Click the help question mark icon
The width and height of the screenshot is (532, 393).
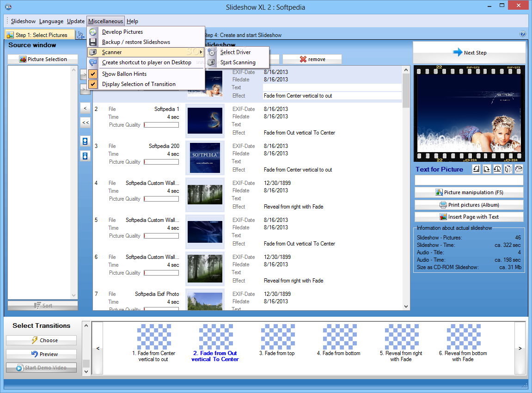point(523,34)
